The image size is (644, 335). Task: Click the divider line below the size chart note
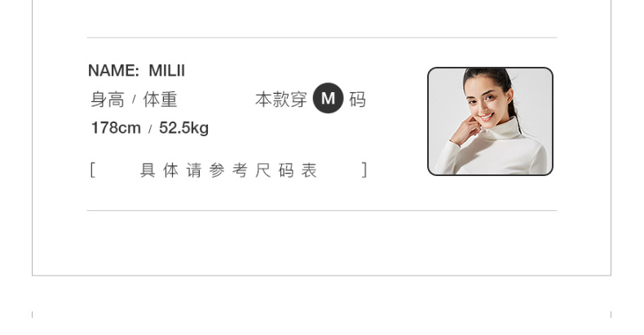point(322,210)
